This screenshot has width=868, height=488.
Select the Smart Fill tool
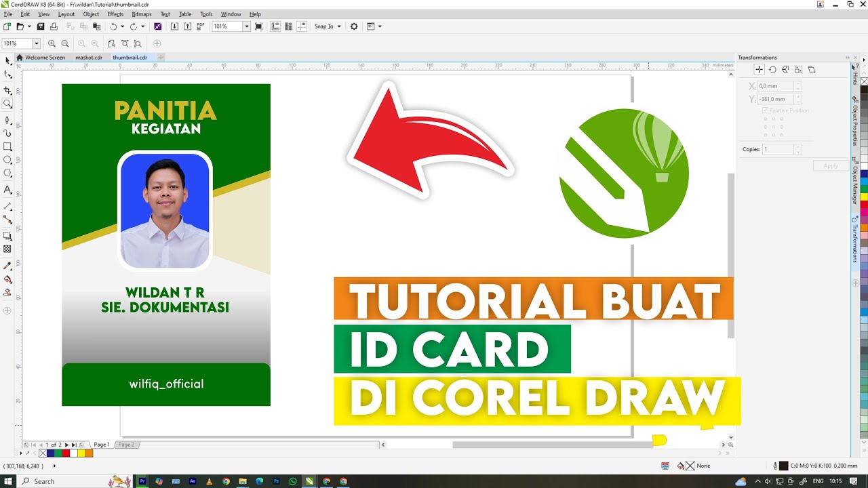[x=7, y=293]
